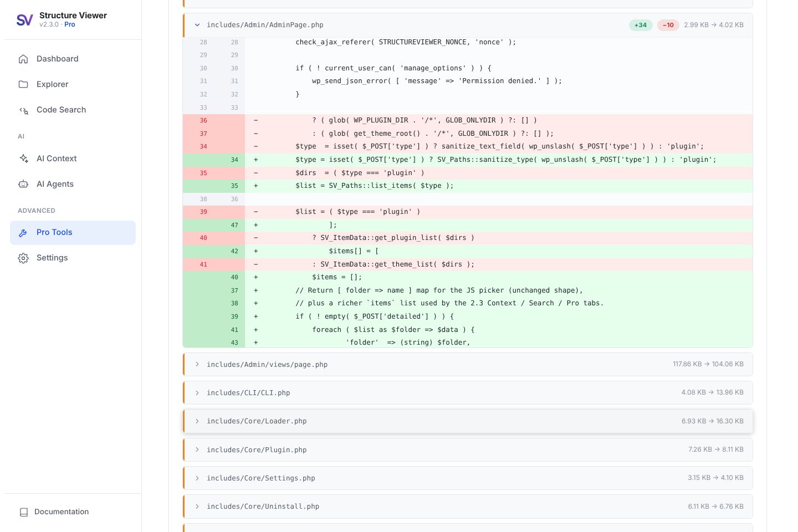Open Explorer in the sidebar
This screenshot has height=532, width=798.
73,84
